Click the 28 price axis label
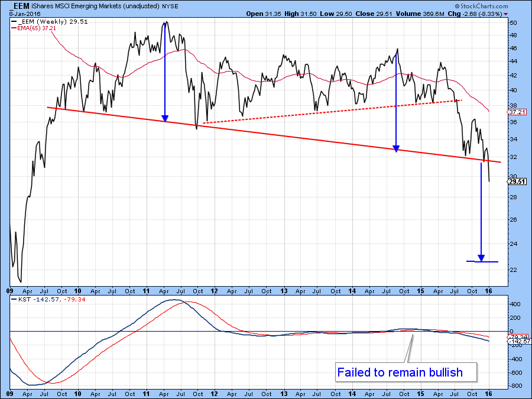 coord(513,197)
